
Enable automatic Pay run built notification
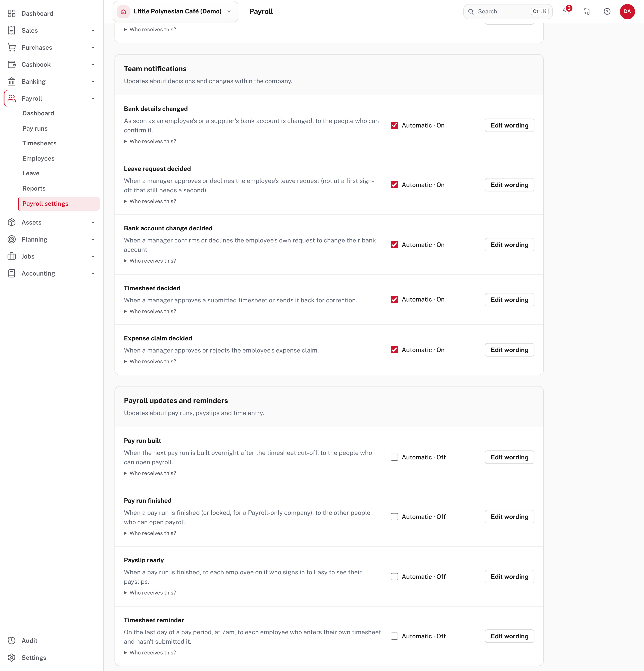[x=394, y=457]
